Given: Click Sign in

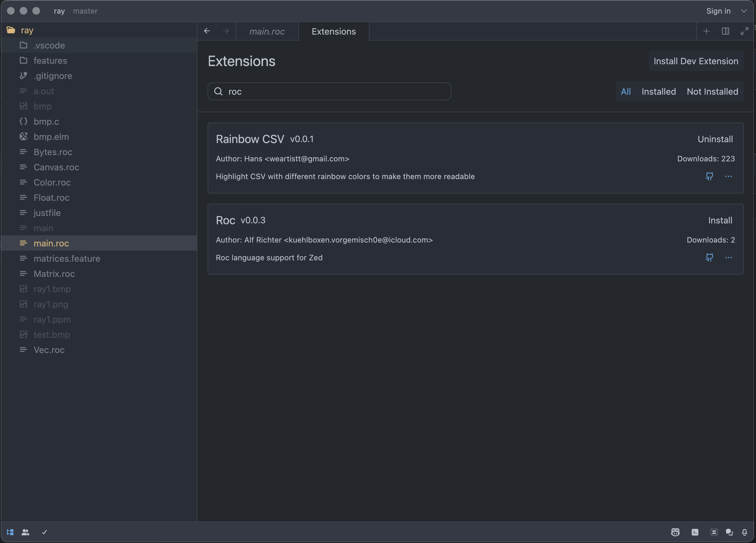Looking at the screenshot, I should pyautogui.click(x=718, y=11).
